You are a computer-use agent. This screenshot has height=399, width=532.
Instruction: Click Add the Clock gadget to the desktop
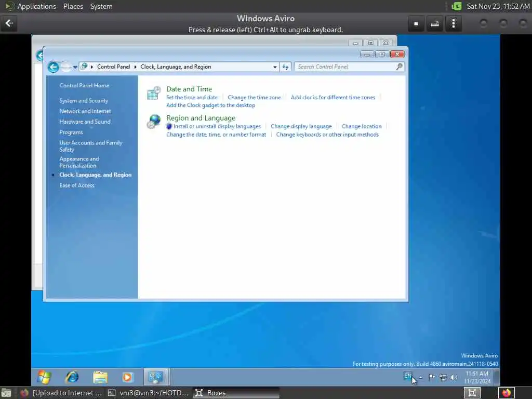(x=211, y=105)
